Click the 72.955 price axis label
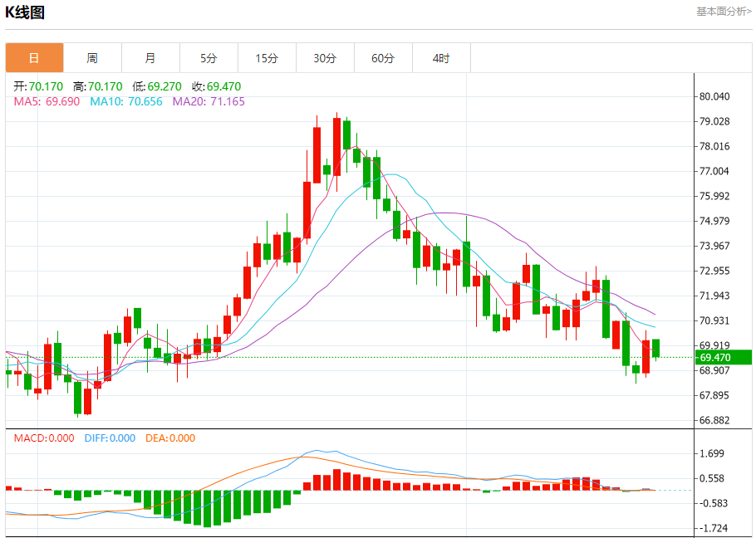Image resolution: width=756 pixels, height=538 pixels. click(x=714, y=271)
